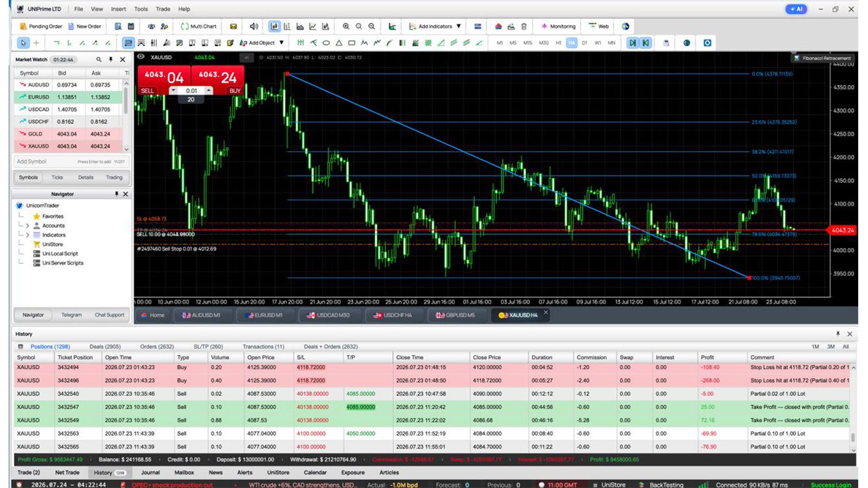Open the Chat Support tab
Viewport: 868px width, 488px height.
110,314
